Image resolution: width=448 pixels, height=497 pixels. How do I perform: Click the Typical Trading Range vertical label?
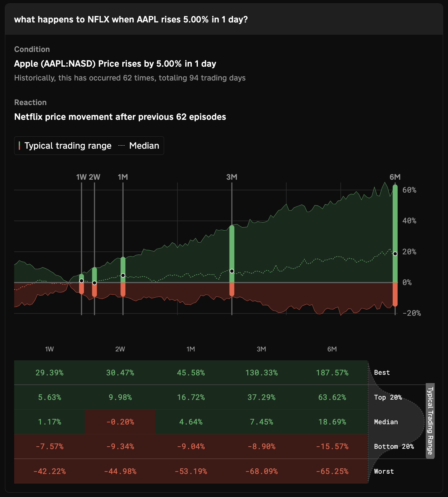[430, 421]
